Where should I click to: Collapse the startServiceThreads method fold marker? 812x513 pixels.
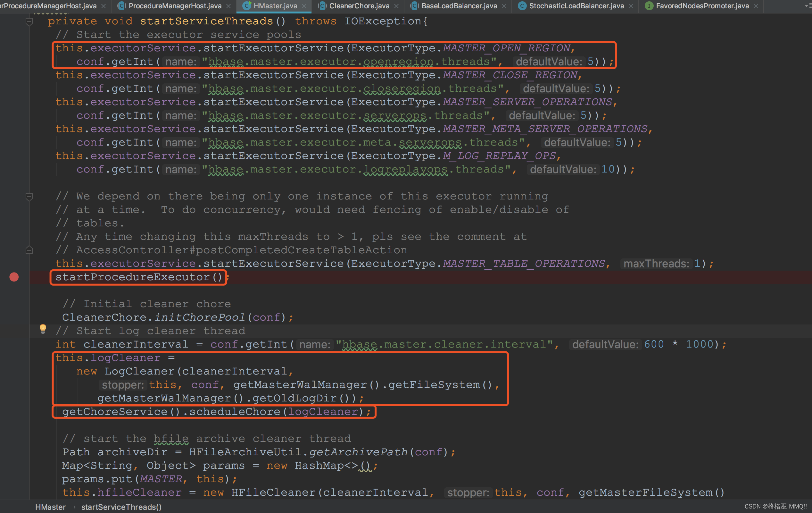(29, 22)
